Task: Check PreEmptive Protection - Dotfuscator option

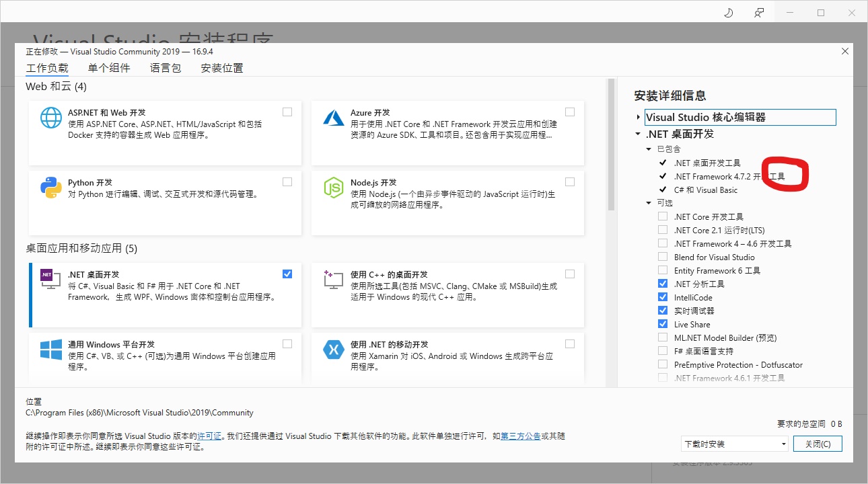Action: (x=663, y=364)
